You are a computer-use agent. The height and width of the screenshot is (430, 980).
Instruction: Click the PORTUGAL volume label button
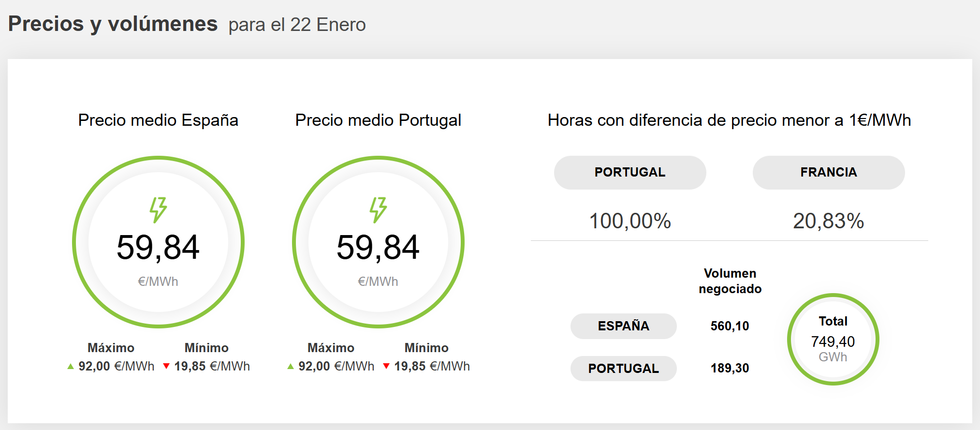(623, 369)
